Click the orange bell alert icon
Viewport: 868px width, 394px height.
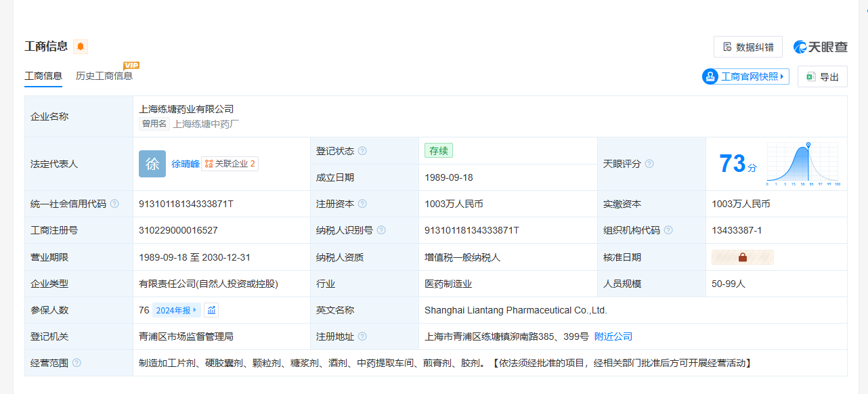[81, 47]
